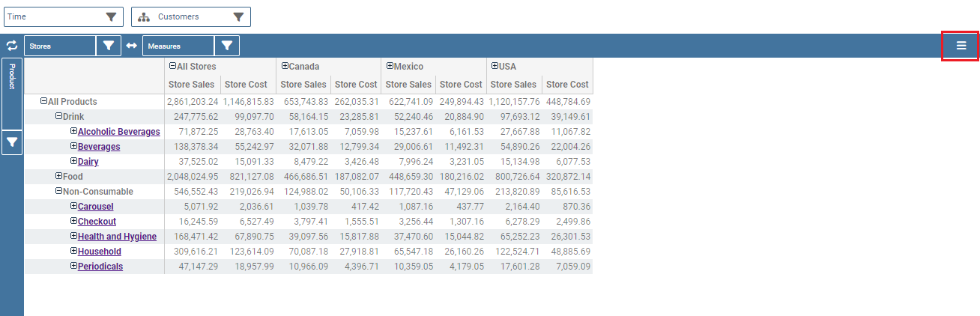This screenshot has width=980, height=316.
Task: Click the Customers hierarchy icon
Action: pos(144,16)
